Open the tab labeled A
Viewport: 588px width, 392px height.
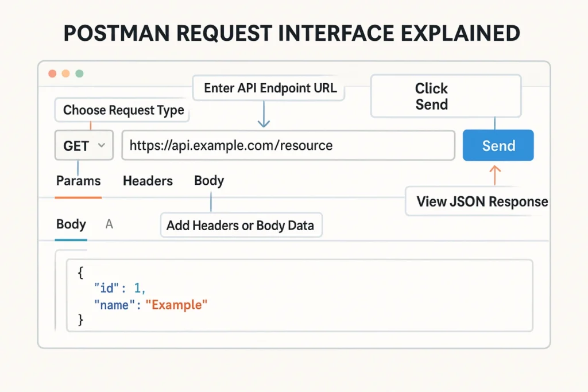point(109,224)
